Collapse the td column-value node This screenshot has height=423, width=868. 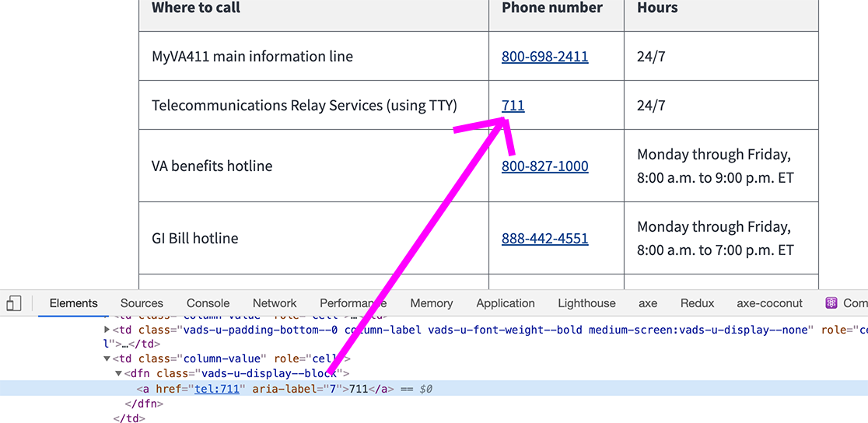pyautogui.click(x=107, y=358)
